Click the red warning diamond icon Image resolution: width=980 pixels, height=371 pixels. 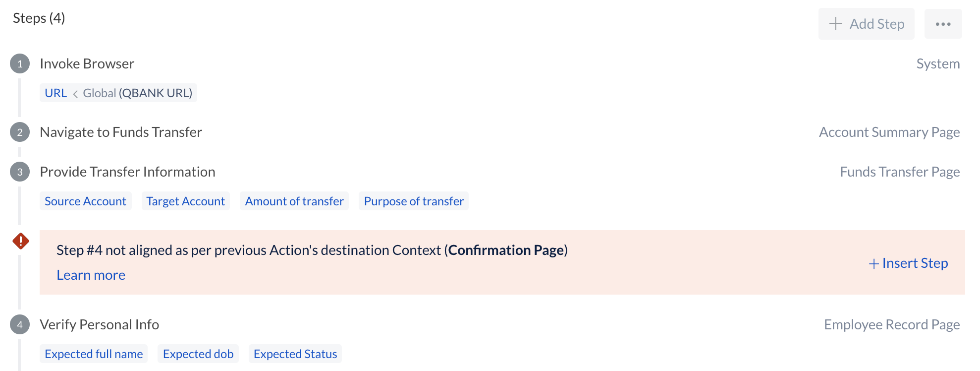click(x=21, y=241)
